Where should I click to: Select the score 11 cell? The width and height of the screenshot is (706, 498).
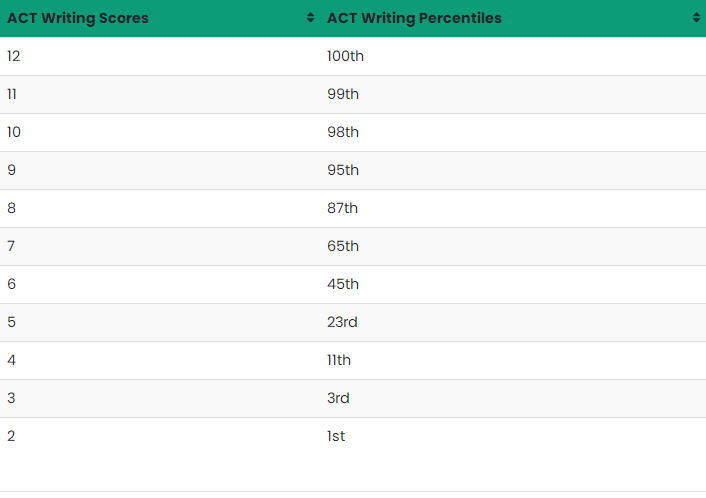tap(160, 95)
